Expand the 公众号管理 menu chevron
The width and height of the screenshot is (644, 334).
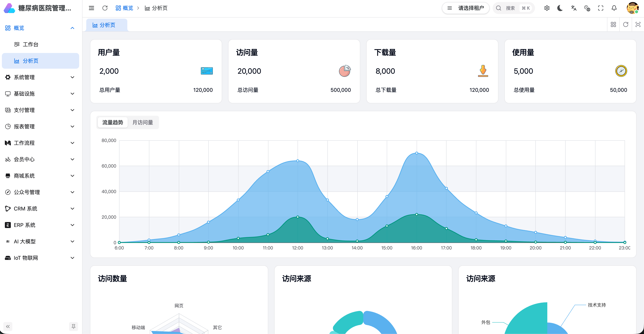(x=72, y=192)
